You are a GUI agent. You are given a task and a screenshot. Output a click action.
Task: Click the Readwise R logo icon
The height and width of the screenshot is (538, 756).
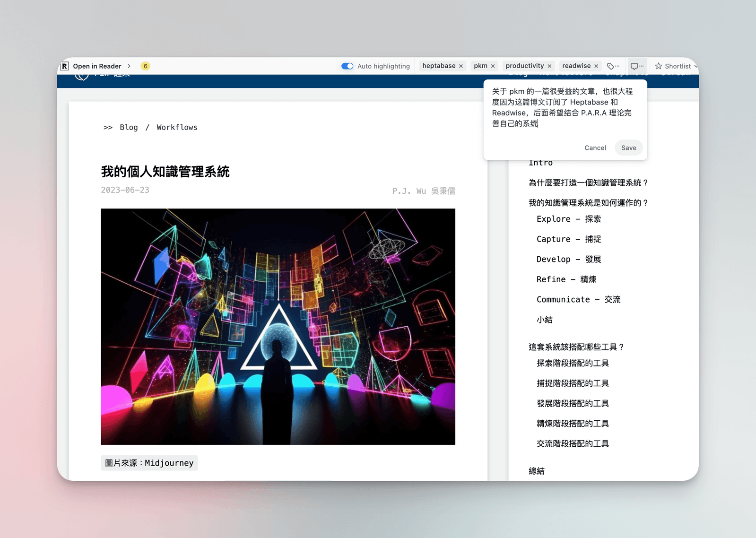(65, 66)
